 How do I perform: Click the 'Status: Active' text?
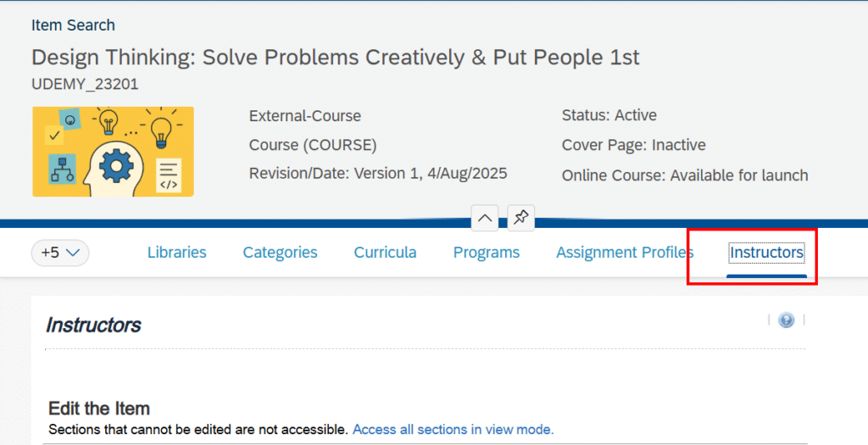[609, 115]
